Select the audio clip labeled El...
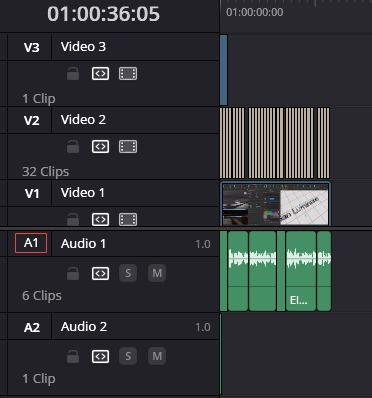 click(x=301, y=271)
